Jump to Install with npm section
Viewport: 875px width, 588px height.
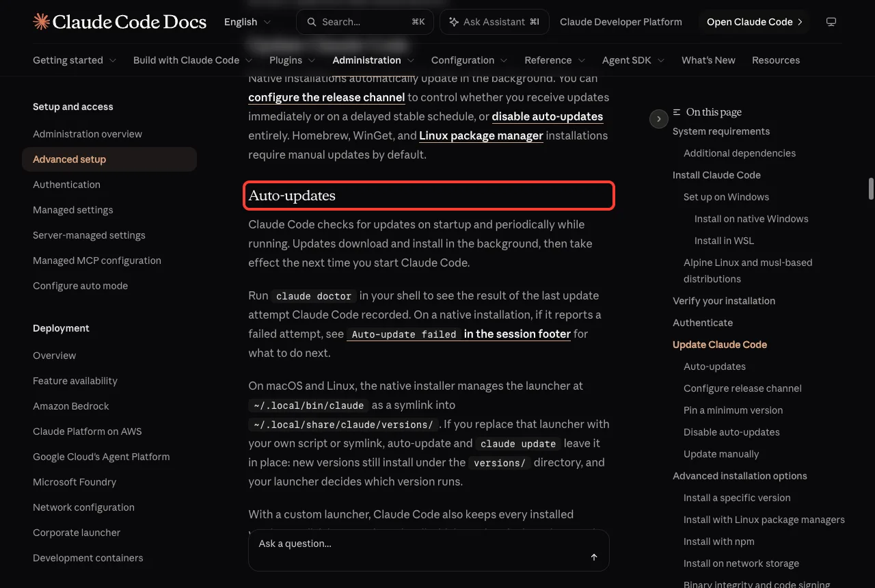[719, 542]
